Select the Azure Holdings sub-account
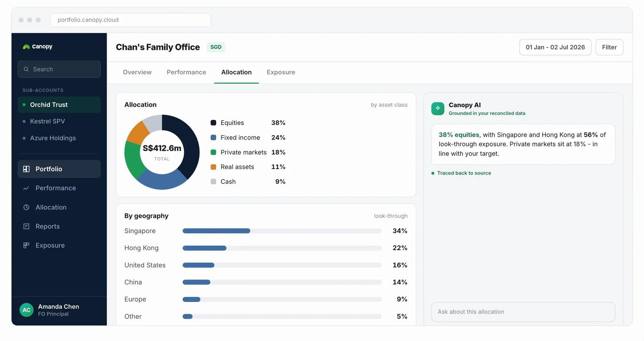Screen dimensions: 644x341 tap(59, 138)
